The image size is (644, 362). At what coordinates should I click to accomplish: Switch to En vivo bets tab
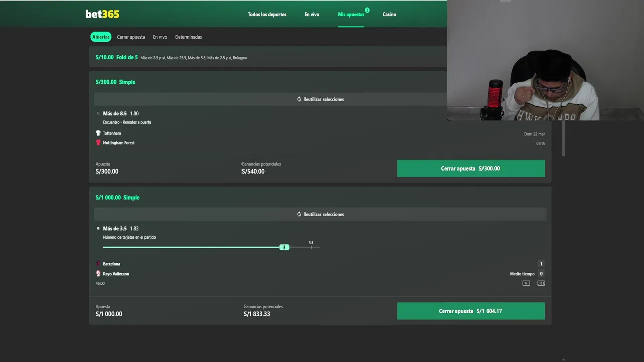[160, 37]
